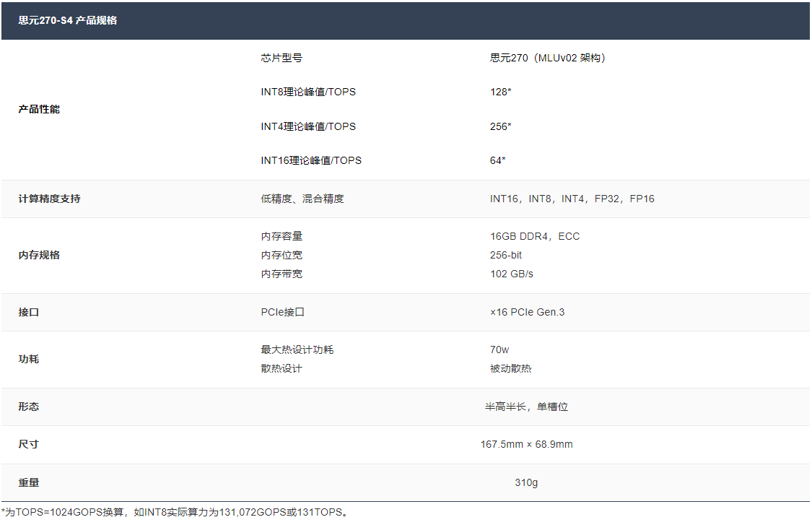Select the PCIe接口 label
This screenshot has height=525, width=812.
pyautogui.click(x=283, y=313)
